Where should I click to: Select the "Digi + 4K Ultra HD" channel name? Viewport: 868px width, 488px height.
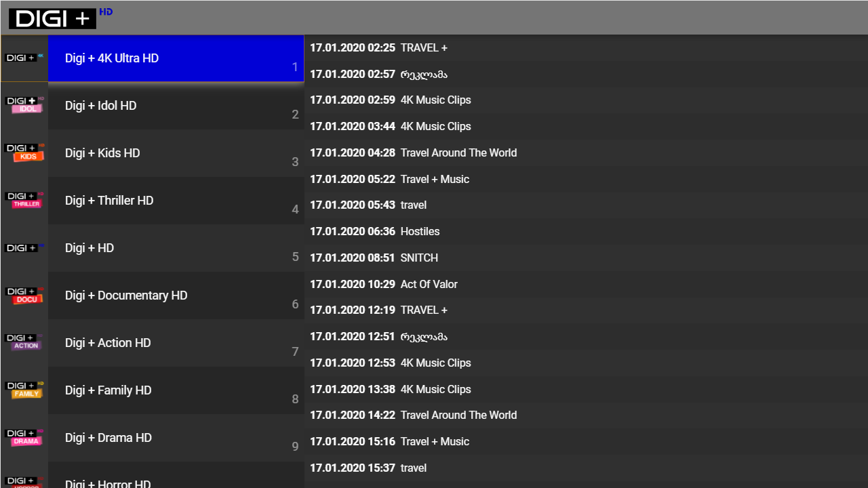(112, 58)
